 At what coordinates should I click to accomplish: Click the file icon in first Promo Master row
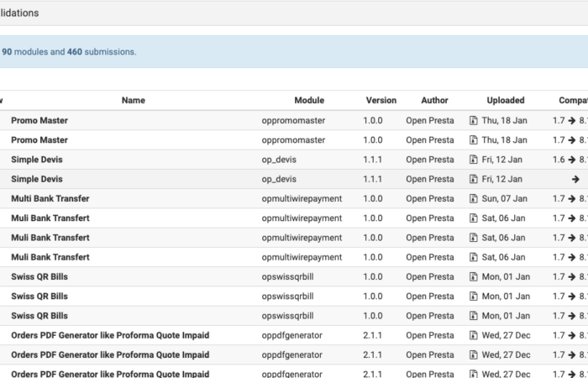(474, 120)
